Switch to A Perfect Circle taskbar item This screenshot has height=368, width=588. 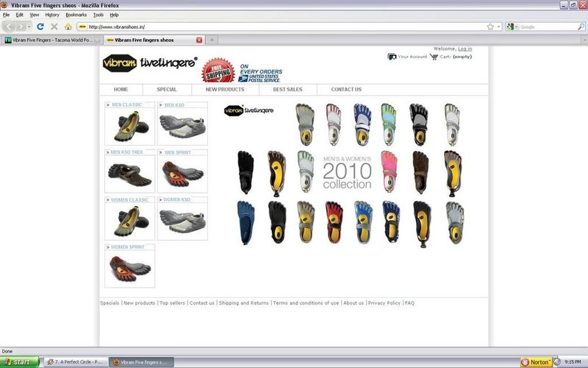click(x=76, y=362)
